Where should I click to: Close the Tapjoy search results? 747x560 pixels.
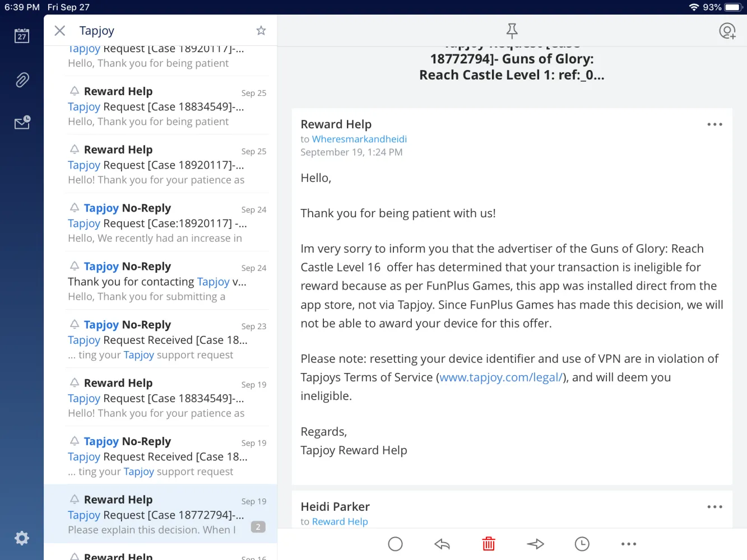(60, 31)
